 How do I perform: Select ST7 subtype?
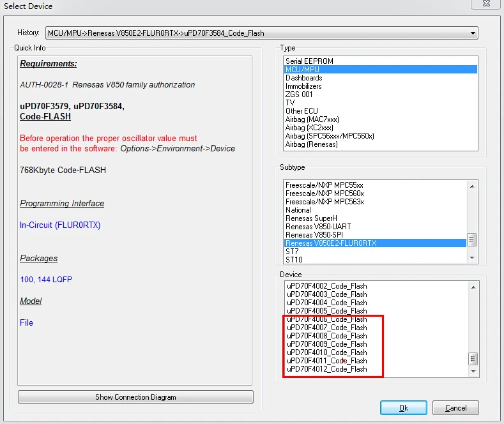[x=375, y=252]
